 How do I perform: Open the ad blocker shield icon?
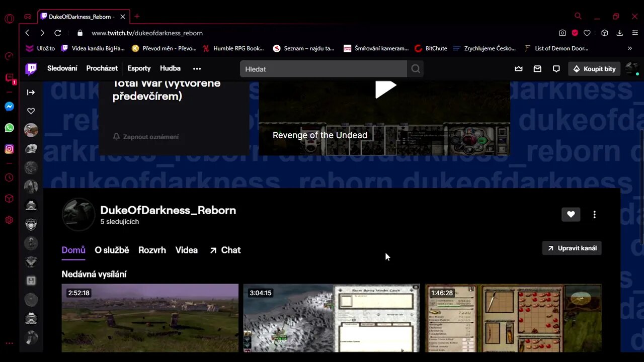click(575, 33)
